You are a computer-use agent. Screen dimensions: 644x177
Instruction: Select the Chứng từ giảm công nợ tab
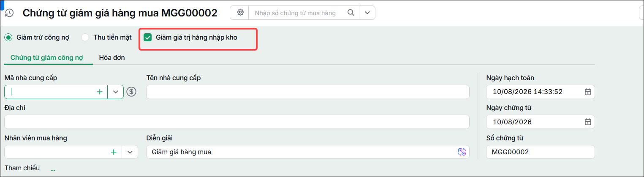click(x=47, y=57)
